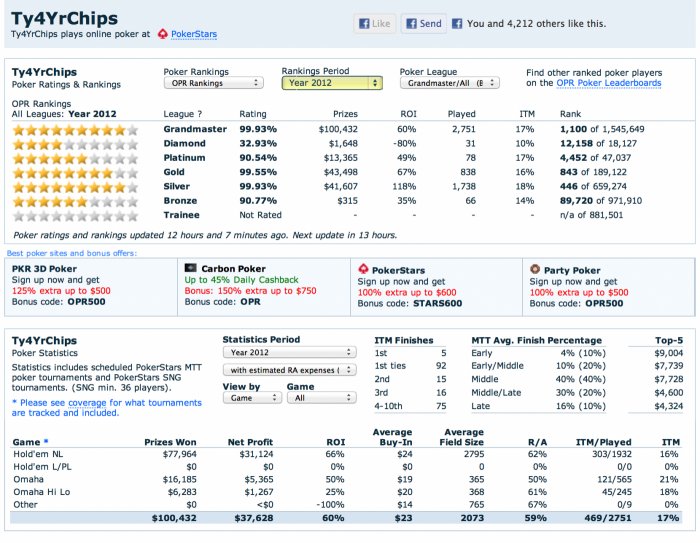The height and width of the screenshot is (543, 700).
Task: Follow the coverage link
Action: [87, 403]
